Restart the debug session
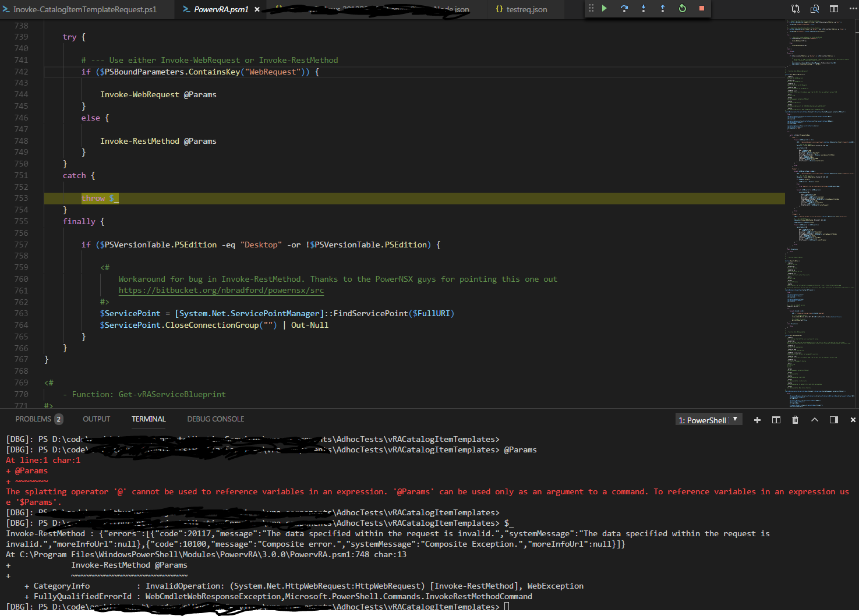The image size is (859, 616). click(x=682, y=9)
